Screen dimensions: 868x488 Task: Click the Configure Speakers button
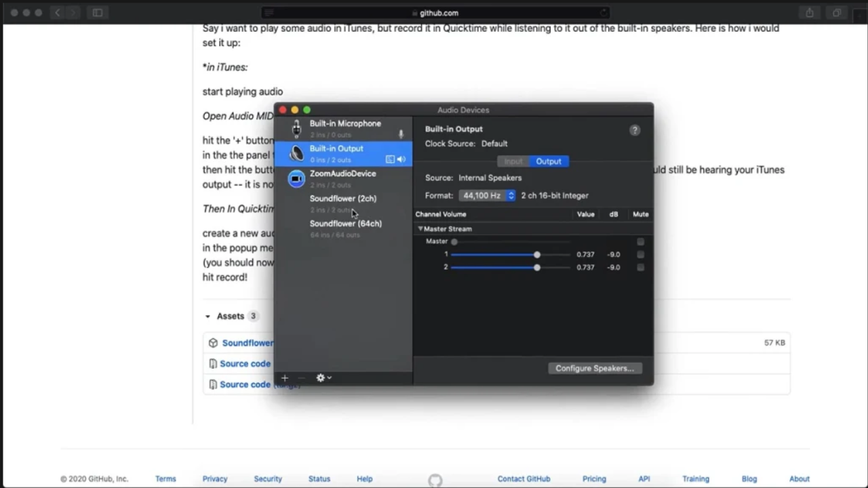click(x=595, y=368)
